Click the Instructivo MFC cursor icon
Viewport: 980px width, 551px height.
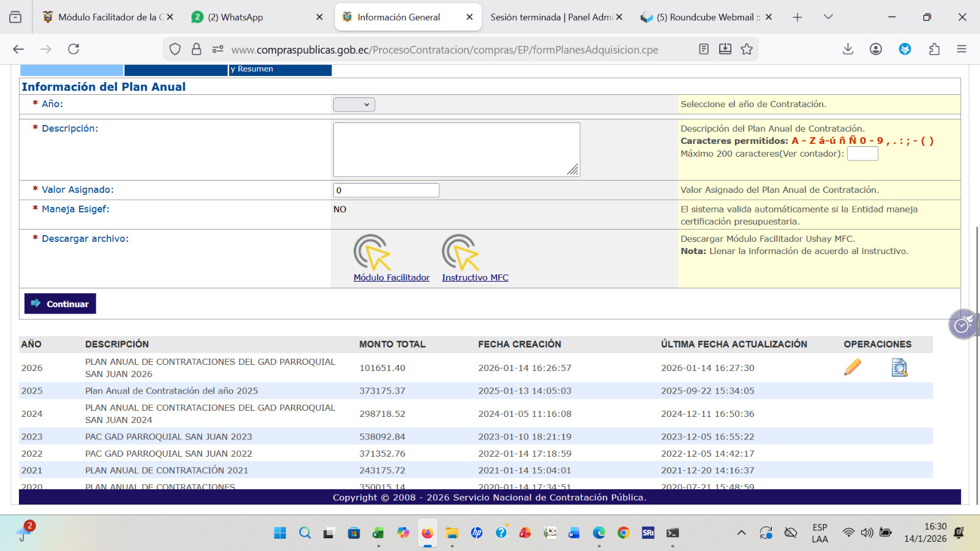pos(460,253)
